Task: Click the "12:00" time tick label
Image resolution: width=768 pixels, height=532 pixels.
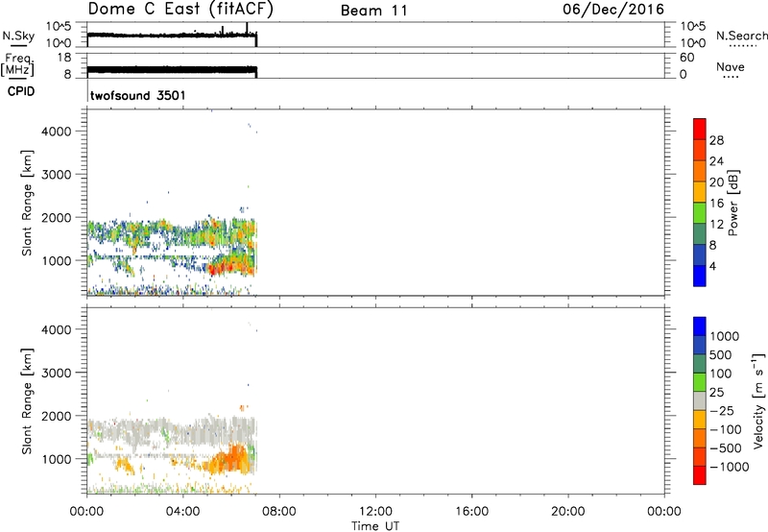Action: coord(375,512)
